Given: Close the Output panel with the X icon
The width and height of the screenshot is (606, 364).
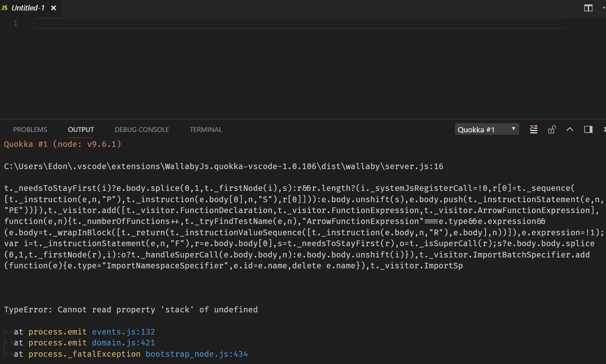Looking at the screenshot, I should tap(604, 129).
